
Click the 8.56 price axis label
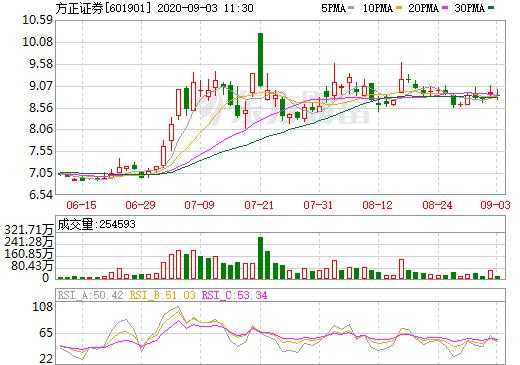41,108
